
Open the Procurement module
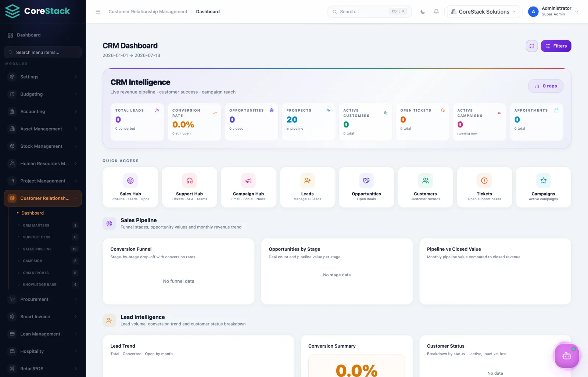tap(43, 299)
